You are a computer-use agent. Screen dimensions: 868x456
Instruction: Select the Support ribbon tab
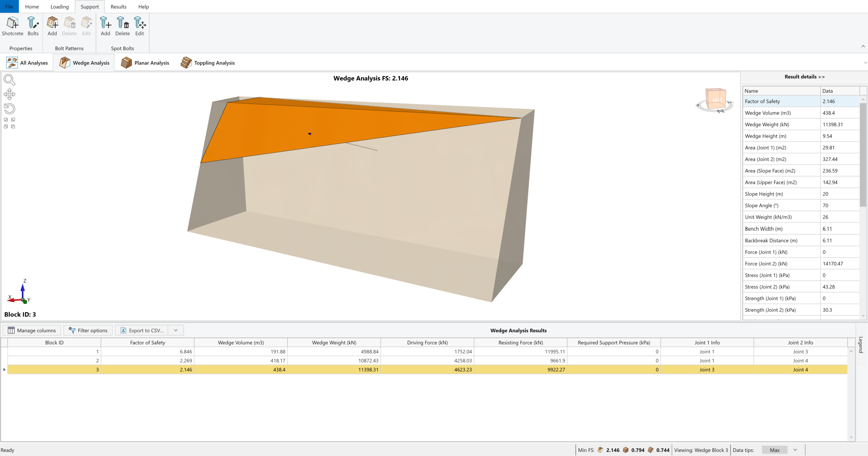point(89,6)
